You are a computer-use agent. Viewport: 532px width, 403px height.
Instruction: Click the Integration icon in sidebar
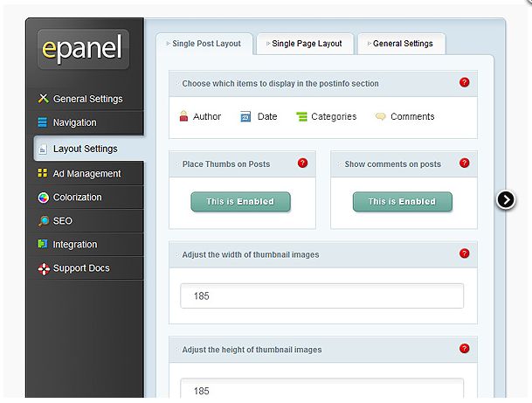pyautogui.click(x=43, y=243)
